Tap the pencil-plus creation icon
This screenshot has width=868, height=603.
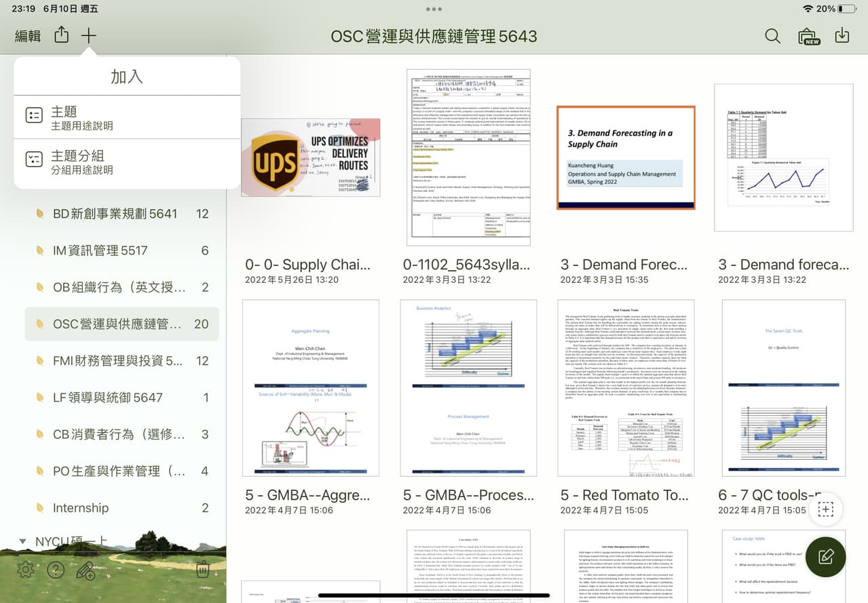click(x=86, y=570)
